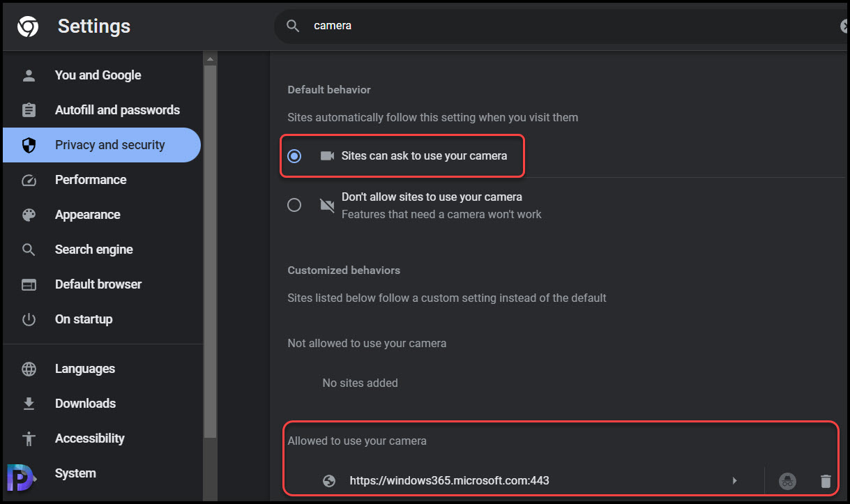
Task: Click Not allowed to use your camera label
Action: coord(367,343)
